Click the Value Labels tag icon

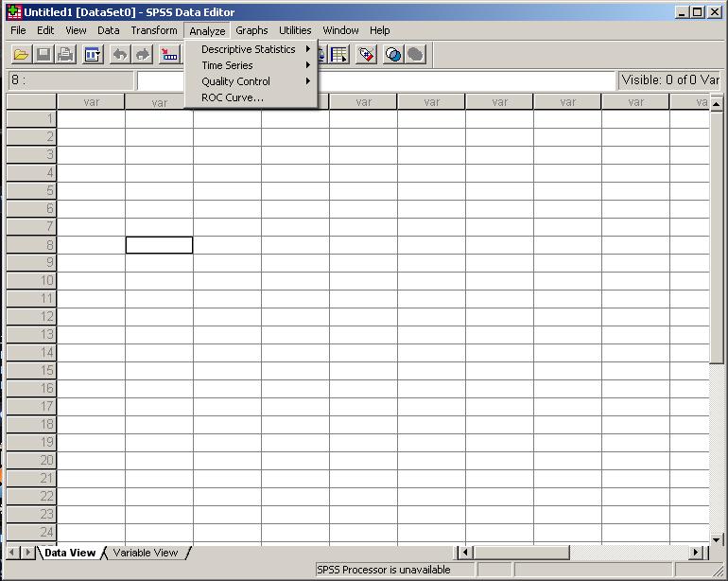pyautogui.click(x=367, y=55)
